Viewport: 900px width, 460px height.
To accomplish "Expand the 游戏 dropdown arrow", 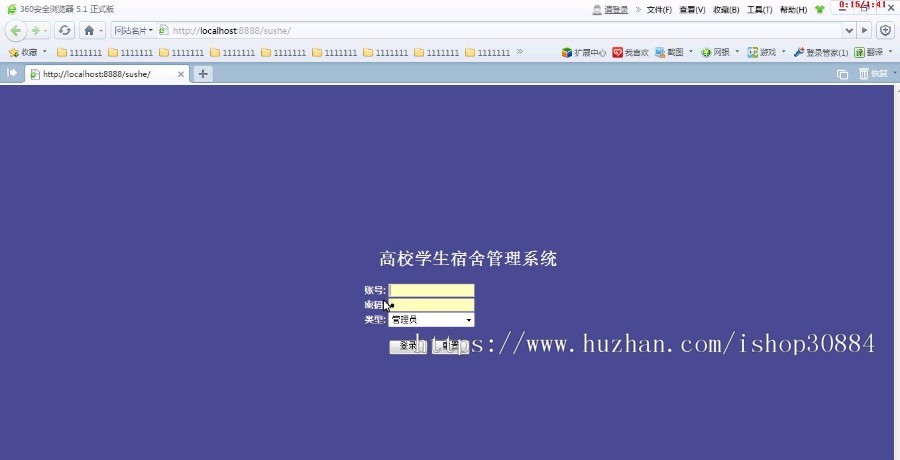I will click(x=783, y=52).
